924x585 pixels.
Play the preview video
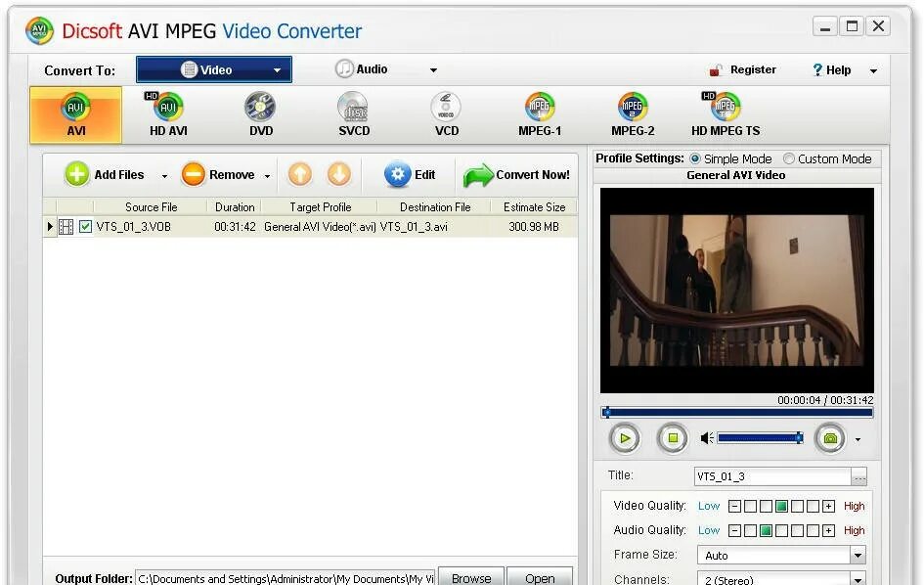coord(625,438)
